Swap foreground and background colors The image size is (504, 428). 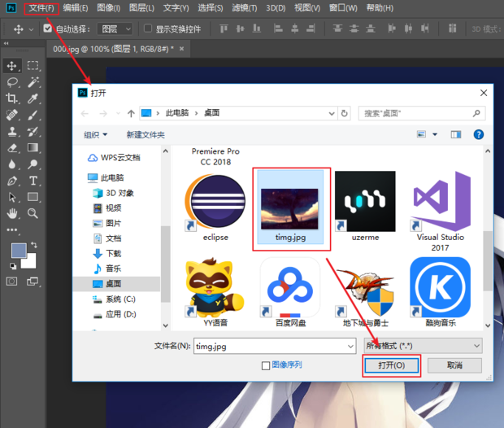pyautogui.click(x=34, y=245)
